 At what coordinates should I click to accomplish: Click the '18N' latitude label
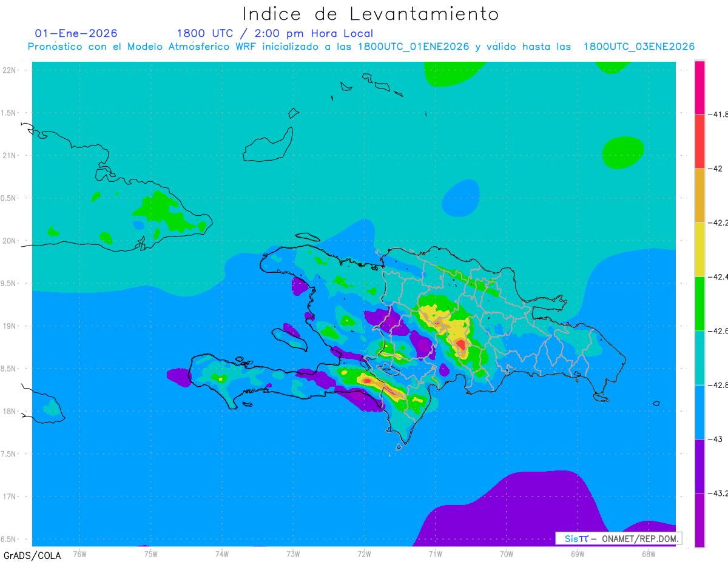pyautogui.click(x=10, y=411)
